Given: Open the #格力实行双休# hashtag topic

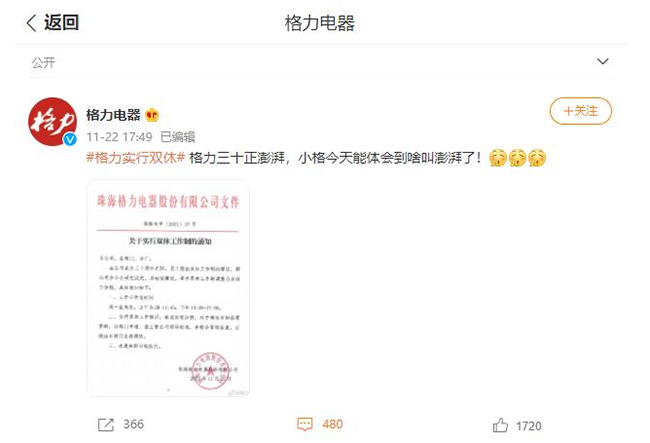Looking at the screenshot, I should tap(136, 158).
